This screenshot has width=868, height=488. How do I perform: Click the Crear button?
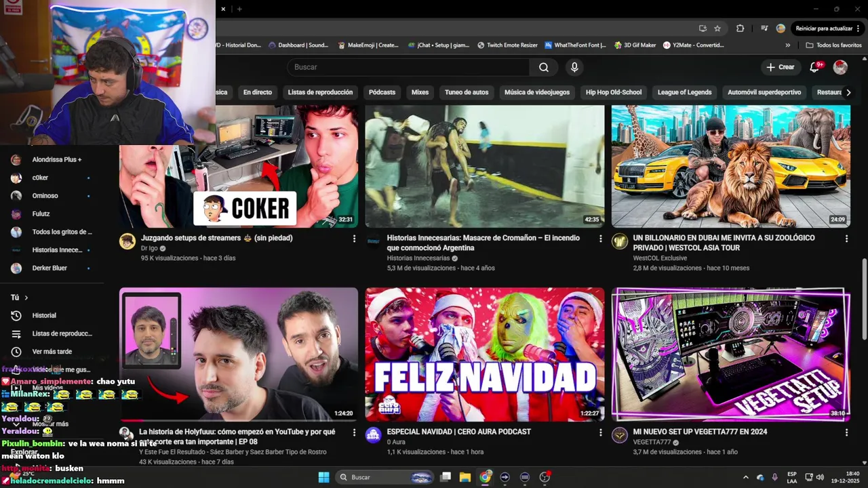click(x=780, y=67)
